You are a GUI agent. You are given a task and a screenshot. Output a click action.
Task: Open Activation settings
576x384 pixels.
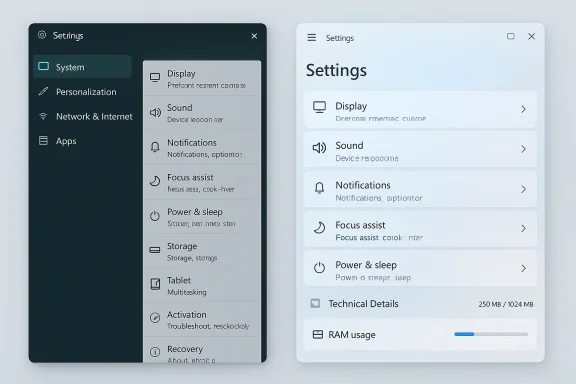pyautogui.click(x=202, y=319)
